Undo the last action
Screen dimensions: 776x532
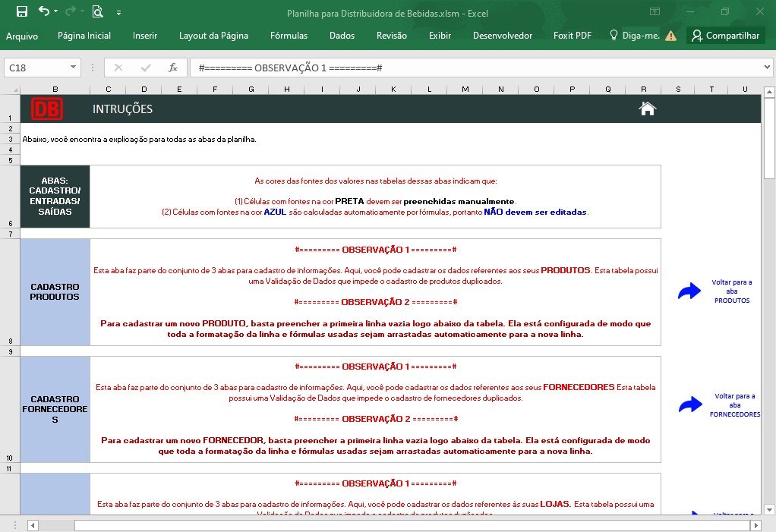[44, 11]
